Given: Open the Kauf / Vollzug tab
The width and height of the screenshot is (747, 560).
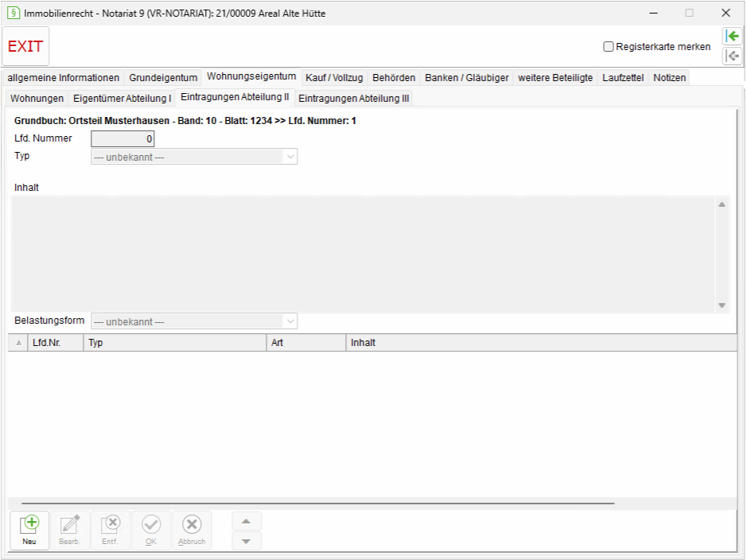Looking at the screenshot, I should coord(334,78).
